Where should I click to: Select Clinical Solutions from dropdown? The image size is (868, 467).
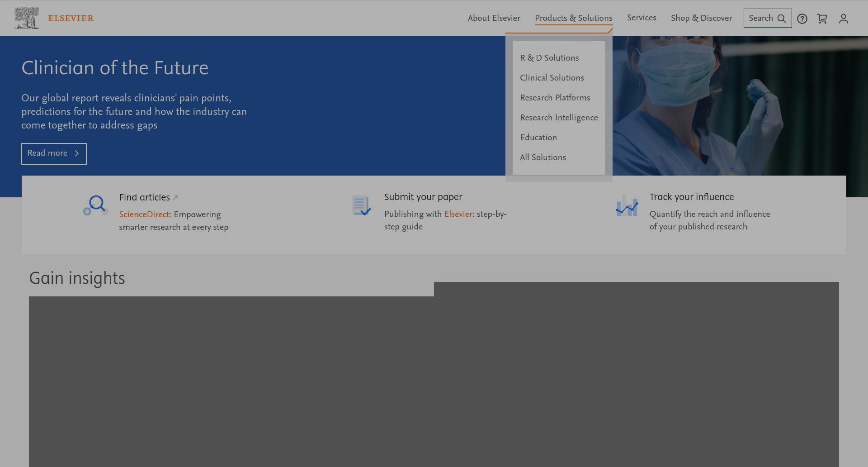pos(552,78)
